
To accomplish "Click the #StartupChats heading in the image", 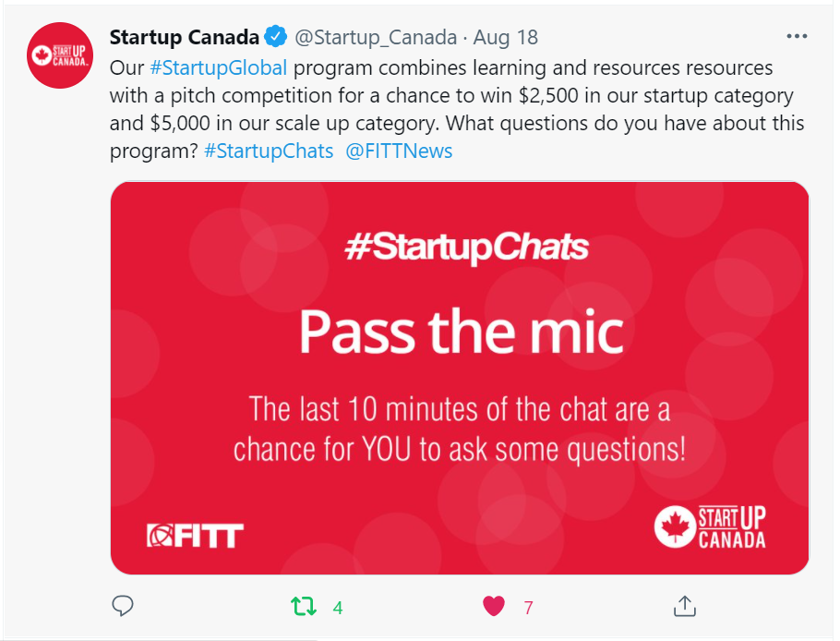I will (x=466, y=248).
